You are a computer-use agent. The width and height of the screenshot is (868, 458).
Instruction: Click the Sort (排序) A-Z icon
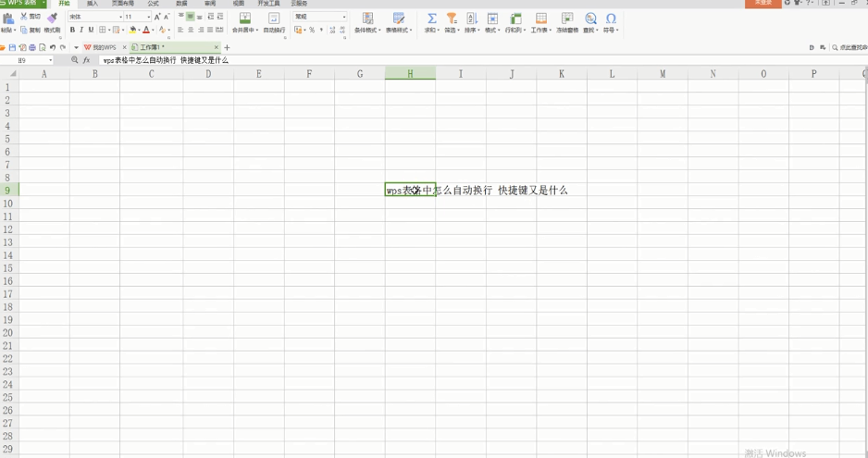pyautogui.click(x=472, y=18)
